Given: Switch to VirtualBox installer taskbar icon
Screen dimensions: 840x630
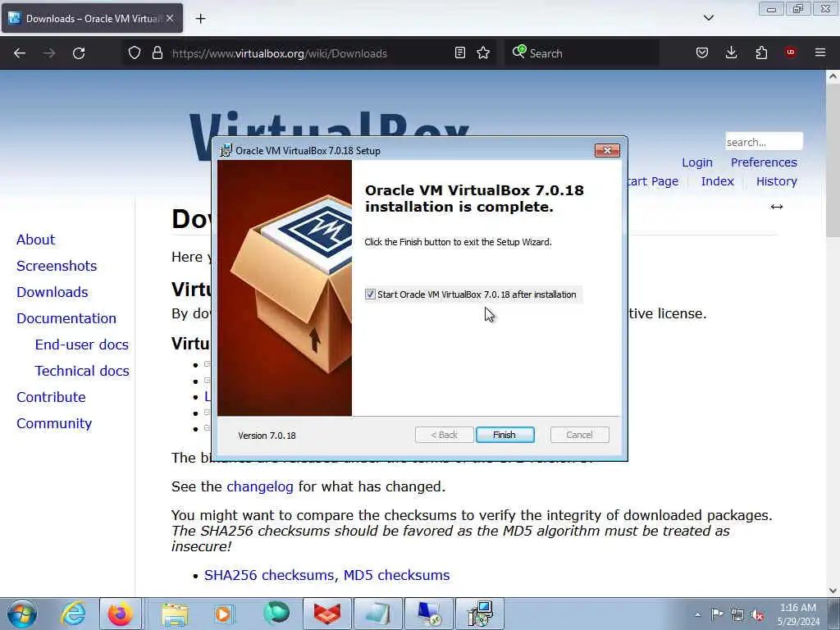Looking at the screenshot, I should coord(480,614).
